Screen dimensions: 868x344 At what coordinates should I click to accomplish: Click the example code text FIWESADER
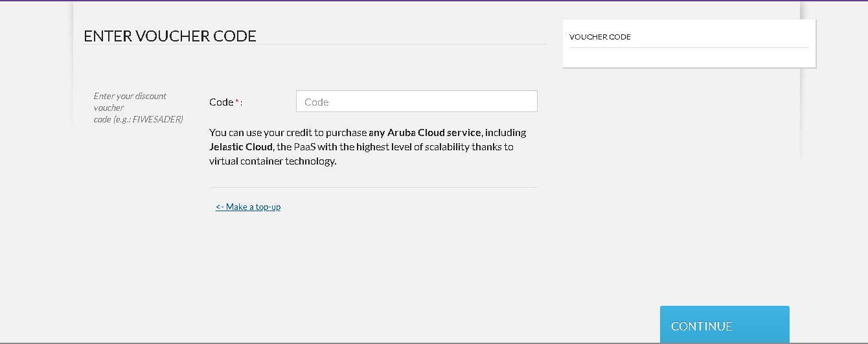(157, 119)
